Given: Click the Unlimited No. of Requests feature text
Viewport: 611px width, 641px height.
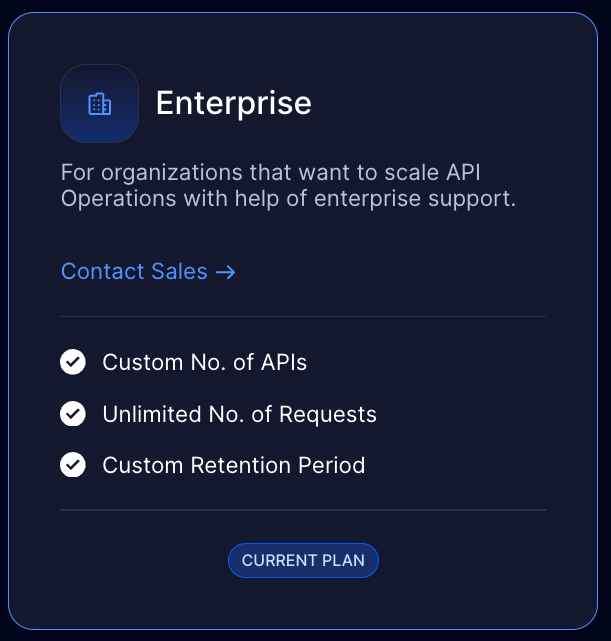Looking at the screenshot, I should tap(239, 414).
